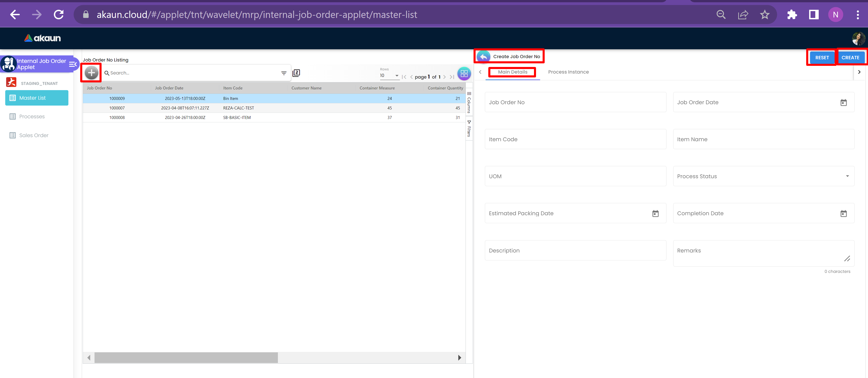Viewport: 868px width, 378px height.
Task: Open Sales Order in the sidebar menu
Action: click(x=34, y=135)
